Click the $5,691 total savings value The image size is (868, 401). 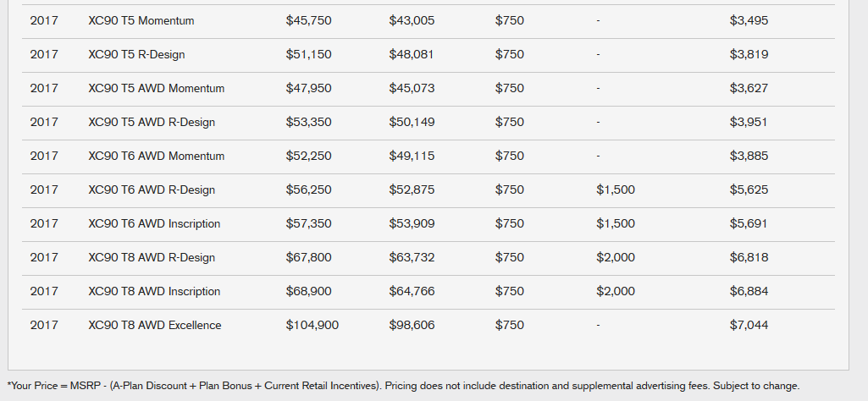point(749,223)
